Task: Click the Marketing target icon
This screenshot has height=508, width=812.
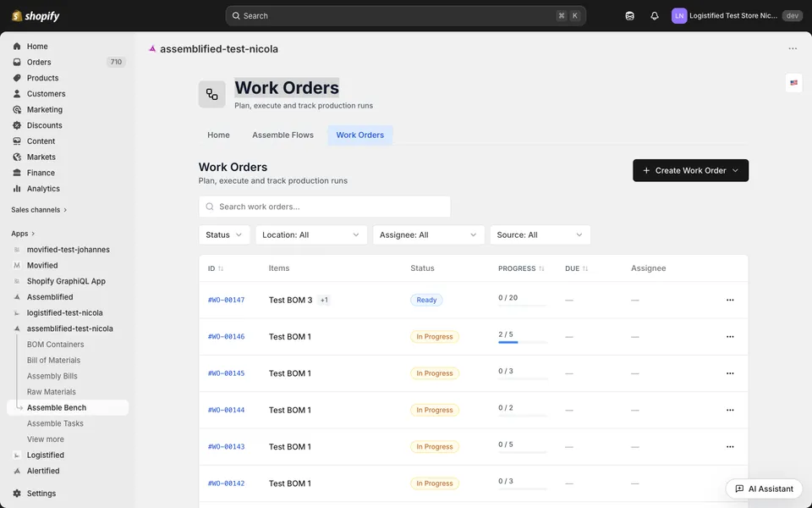Action: [x=17, y=109]
